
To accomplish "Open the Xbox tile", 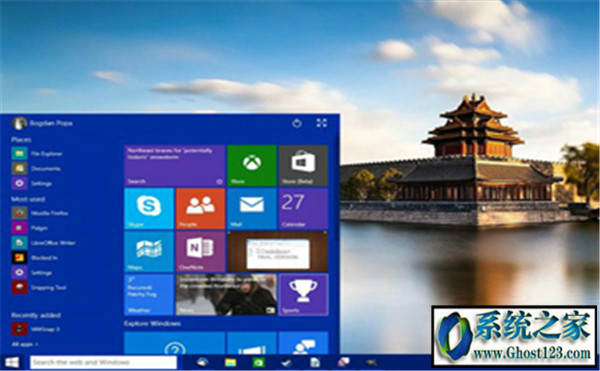I will coord(252,165).
